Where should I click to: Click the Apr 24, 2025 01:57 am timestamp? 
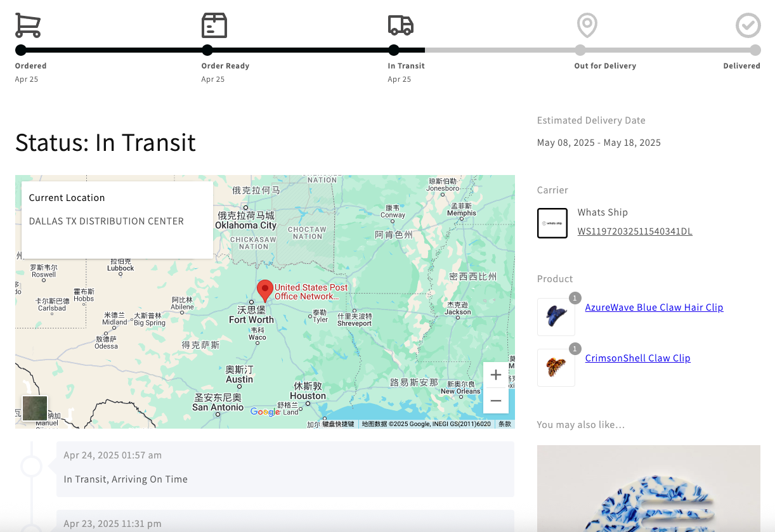click(x=112, y=455)
